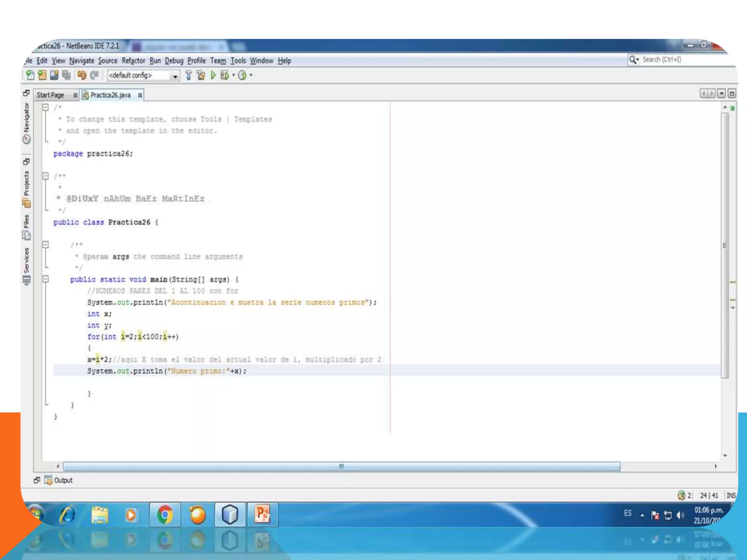Collapse the author Javadoc comment fold
This screenshot has width=747, height=560.
click(x=46, y=176)
